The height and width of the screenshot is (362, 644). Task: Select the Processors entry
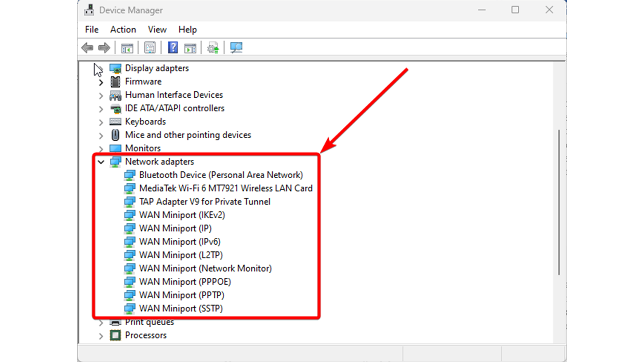pyautogui.click(x=145, y=335)
